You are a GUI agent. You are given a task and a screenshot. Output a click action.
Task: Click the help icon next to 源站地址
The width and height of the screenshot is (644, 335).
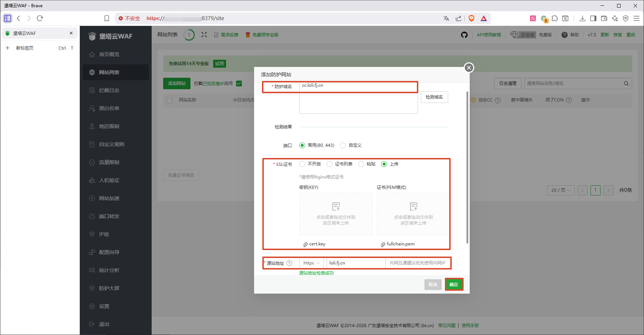pyautogui.click(x=289, y=263)
